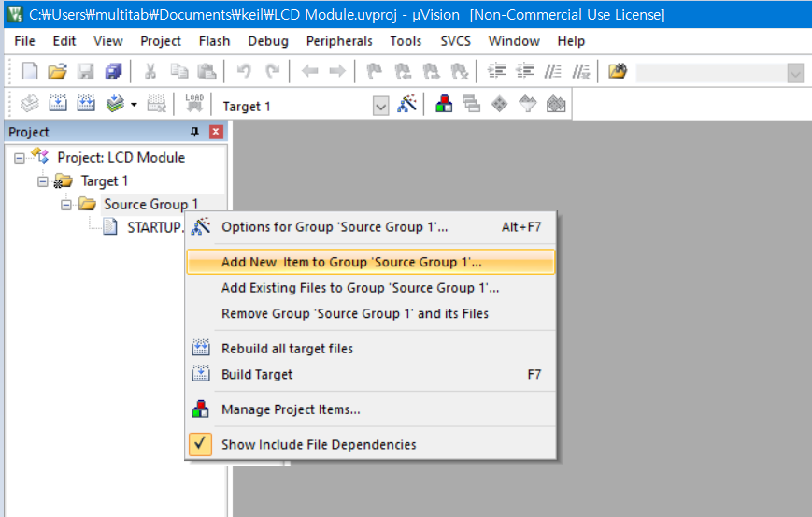Open the View menu
This screenshot has height=517, width=812.
click(107, 41)
